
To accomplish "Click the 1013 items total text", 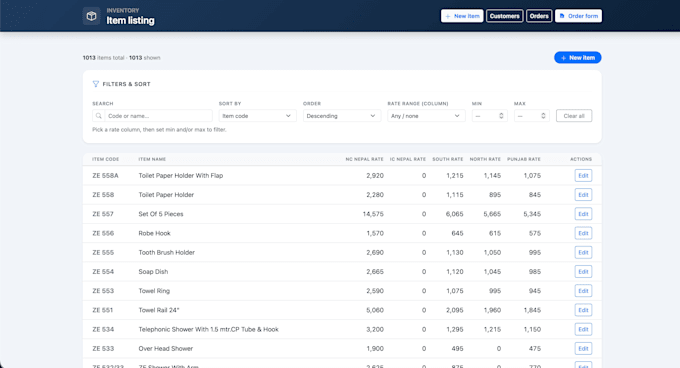I will tap(103, 58).
